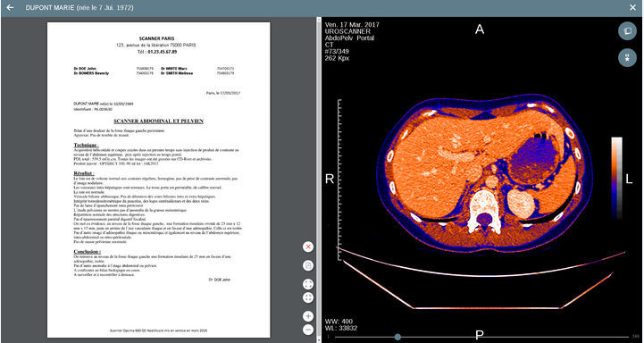Image resolution: width=644 pixels, height=343 pixels.
Task: Click the report scrollbar down arrow
Action: (319, 340)
